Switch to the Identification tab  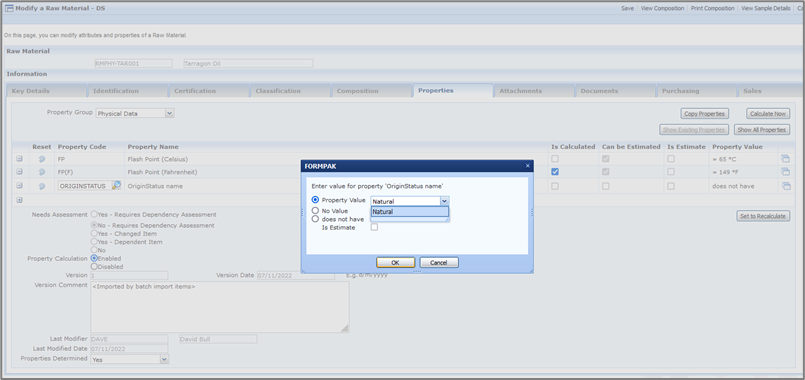coord(127,91)
